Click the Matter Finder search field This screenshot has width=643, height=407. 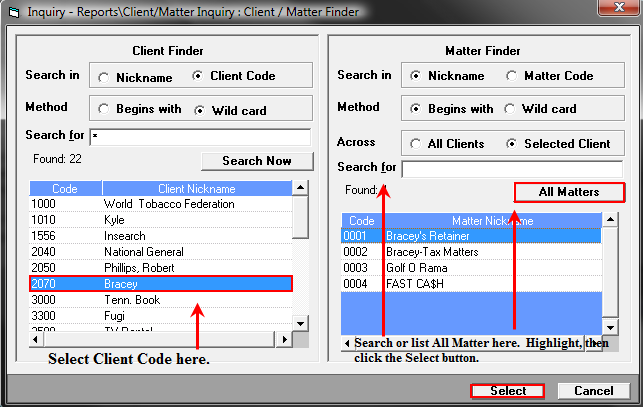click(511, 169)
